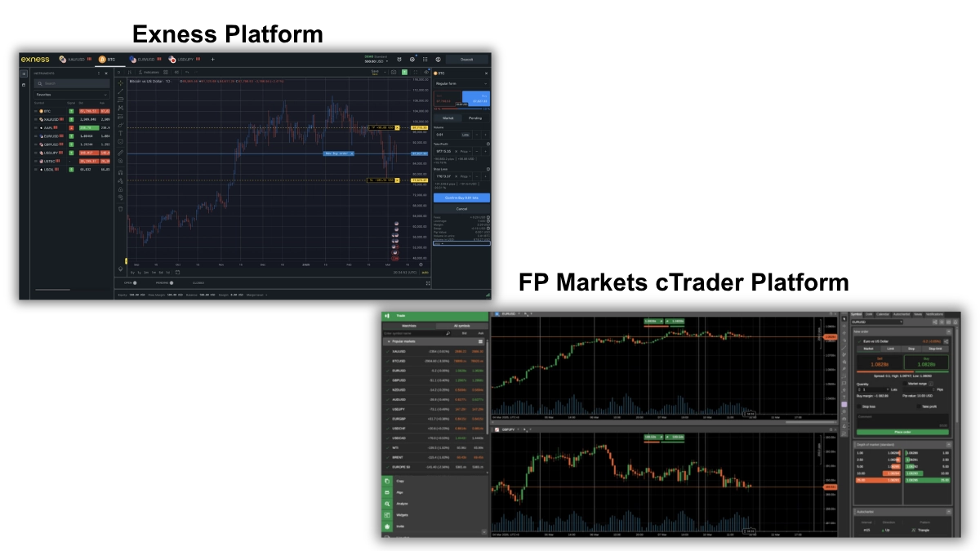Screen dimensions: 980x551
Task: Collapse the Popular markets group in cTrader
Action: pyautogui.click(x=389, y=341)
